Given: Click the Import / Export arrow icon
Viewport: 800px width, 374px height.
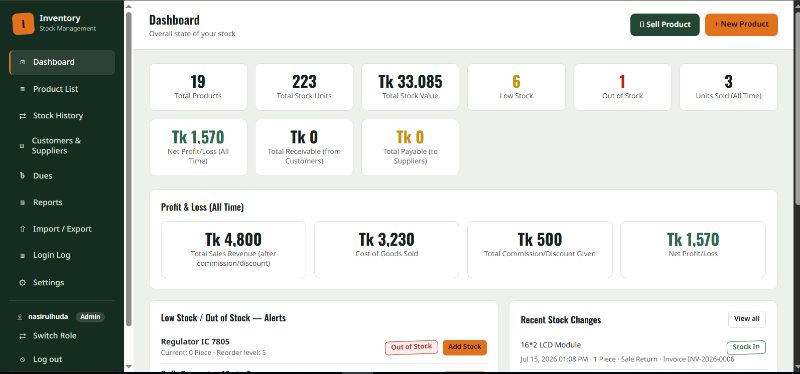Looking at the screenshot, I should point(22,229).
